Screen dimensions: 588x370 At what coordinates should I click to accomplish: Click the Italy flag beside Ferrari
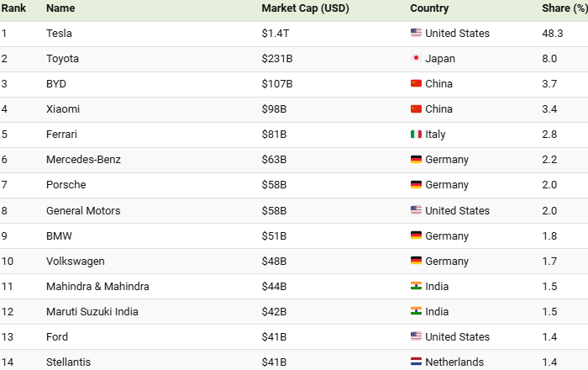416,135
